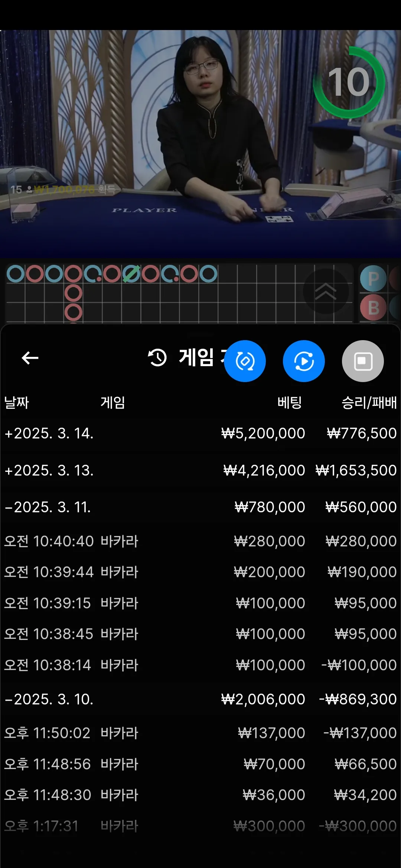Viewport: 401px width, 868px height.
Task: Click the 날짜 column header
Action: [16, 402]
